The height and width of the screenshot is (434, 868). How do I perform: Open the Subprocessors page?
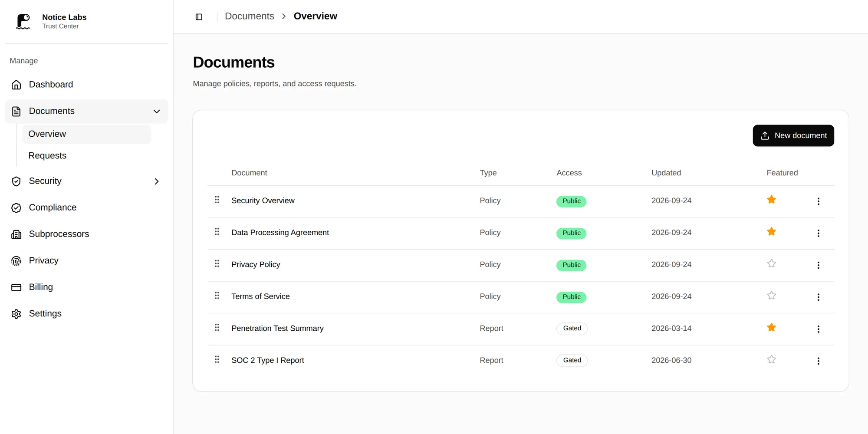point(86,234)
